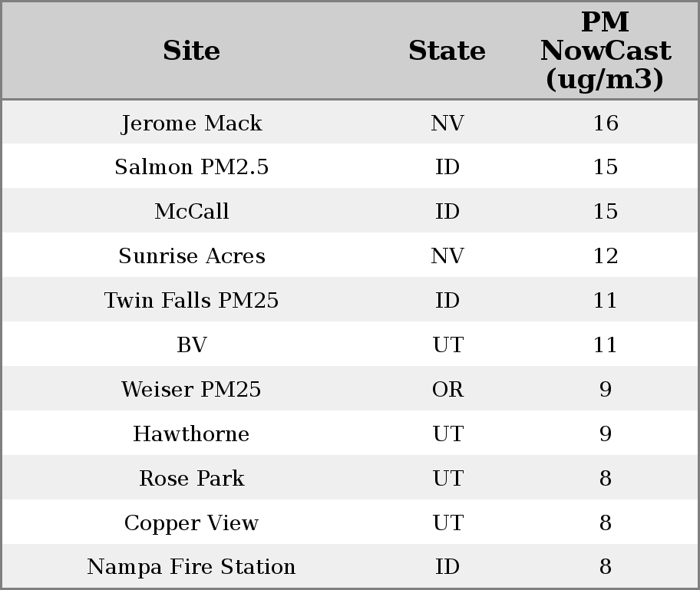The height and width of the screenshot is (590, 700).
Task: Click the NowCast value 12 for Sunrise Acres
Action: (x=605, y=256)
